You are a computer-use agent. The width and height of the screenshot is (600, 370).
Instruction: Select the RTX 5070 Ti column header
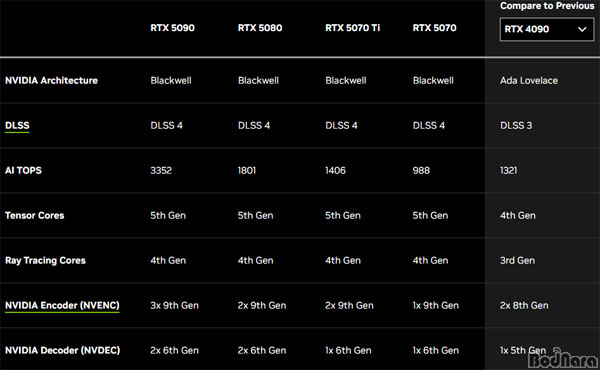point(352,28)
